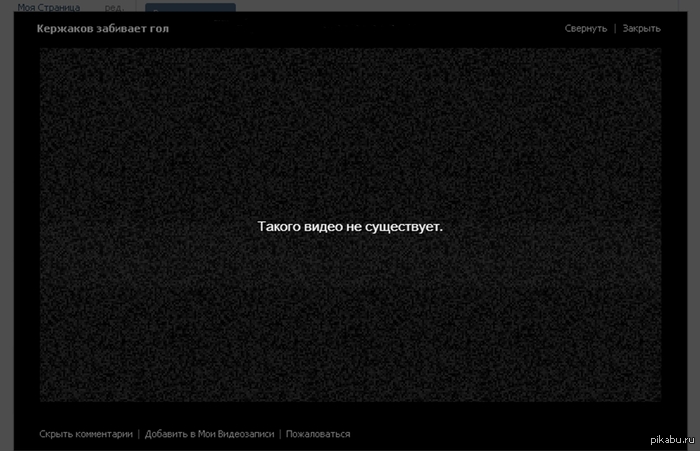The height and width of the screenshot is (451, 700).
Task: Open Моя Страница link behind overlay
Action: [x=49, y=7]
